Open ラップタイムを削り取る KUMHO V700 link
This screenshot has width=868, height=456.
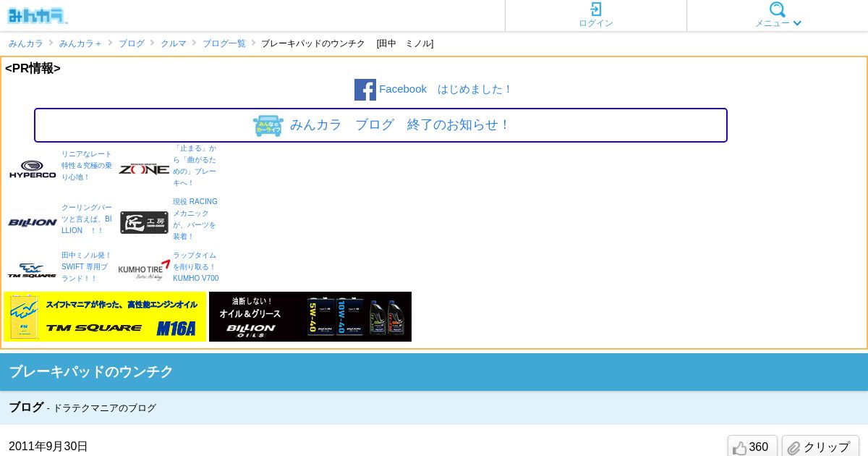click(196, 267)
